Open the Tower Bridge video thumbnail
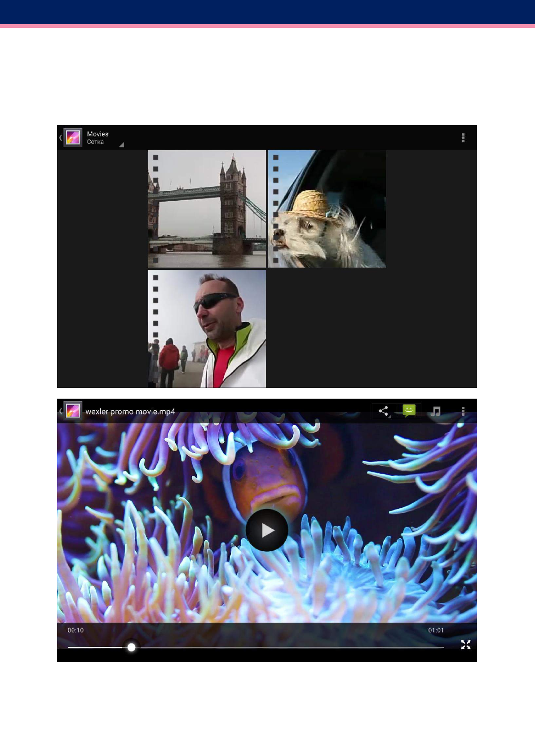The height and width of the screenshot is (756, 535). point(207,209)
